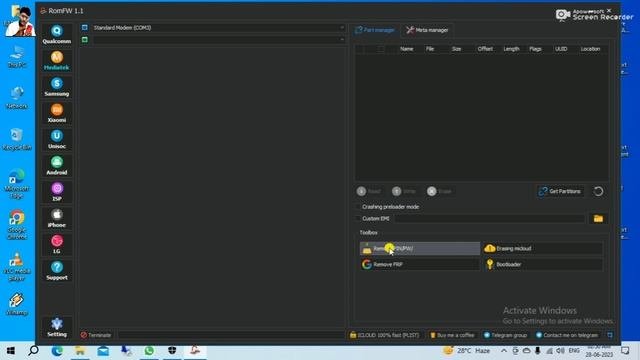Screen dimensions: 640x360
Task: Enable Crashing preloader mode checkbox
Action: pos(358,207)
